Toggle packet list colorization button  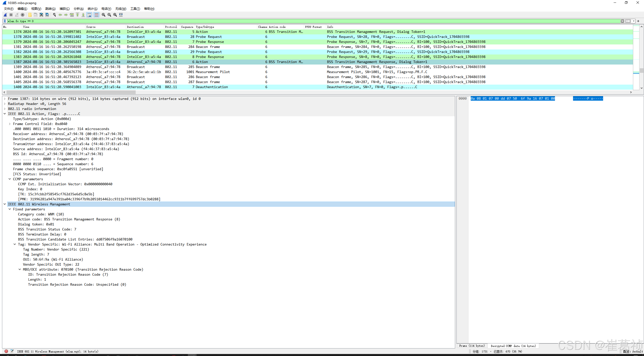[x=96, y=15]
